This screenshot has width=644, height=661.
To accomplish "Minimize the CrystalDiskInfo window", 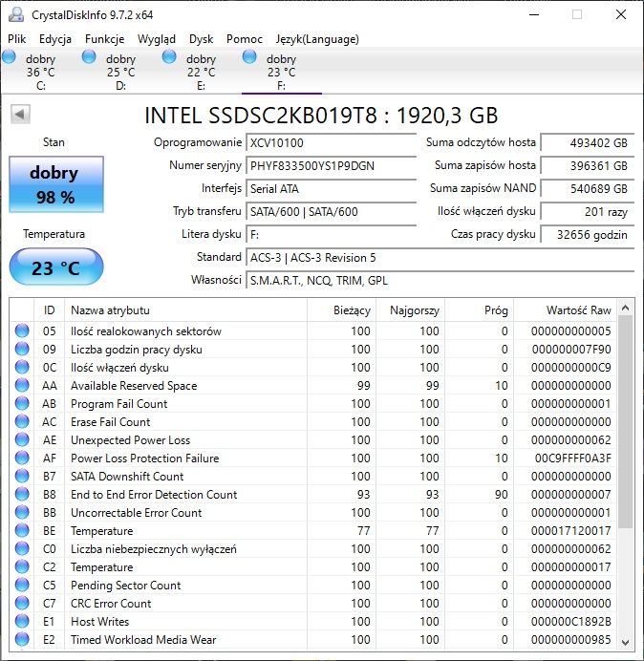I will 534,14.
